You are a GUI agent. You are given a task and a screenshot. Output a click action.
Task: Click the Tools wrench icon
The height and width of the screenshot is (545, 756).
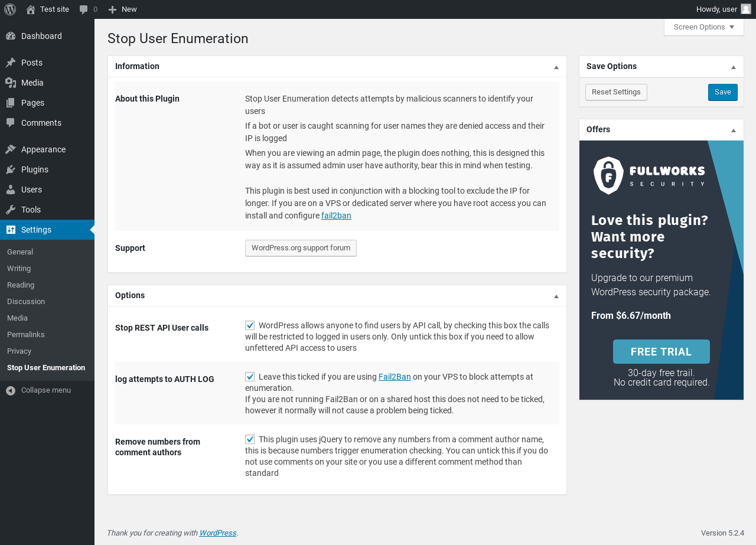point(11,210)
